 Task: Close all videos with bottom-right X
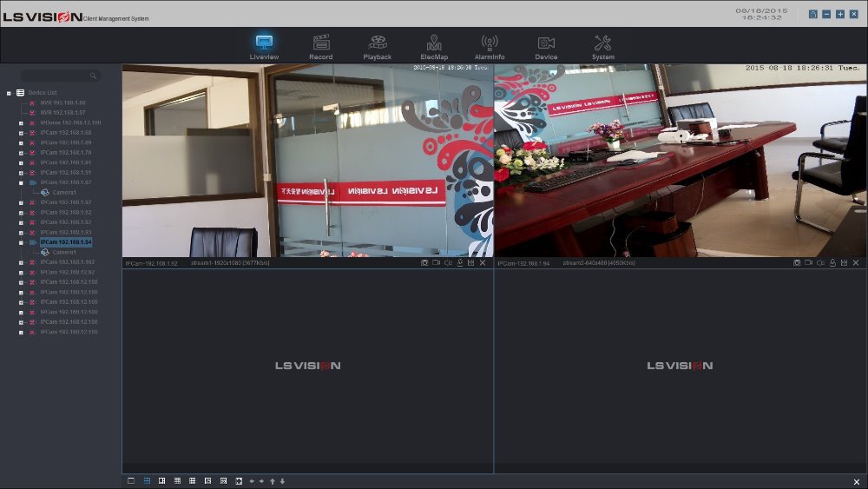pos(857,482)
